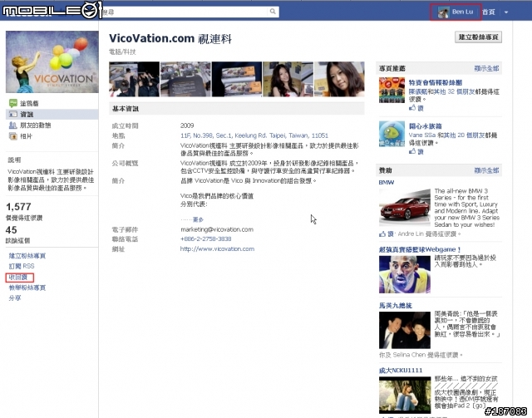Open 成大NCKU1111 ad image

[x=405, y=395]
